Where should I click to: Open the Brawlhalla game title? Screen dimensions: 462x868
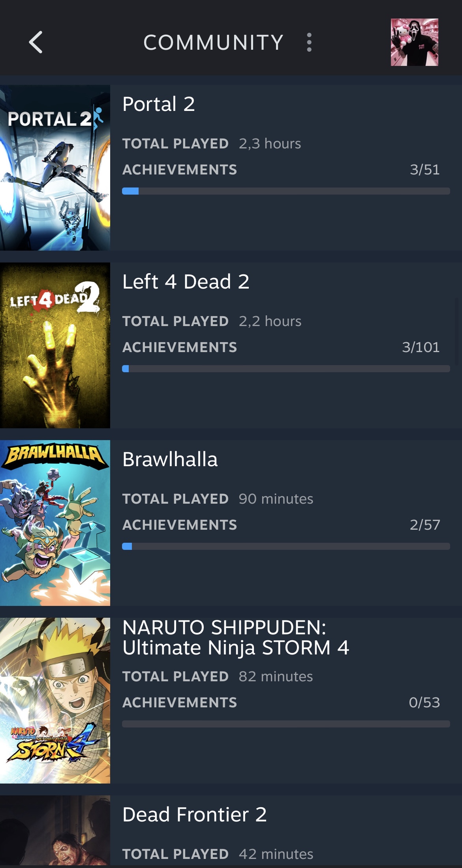tap(170, 459)
